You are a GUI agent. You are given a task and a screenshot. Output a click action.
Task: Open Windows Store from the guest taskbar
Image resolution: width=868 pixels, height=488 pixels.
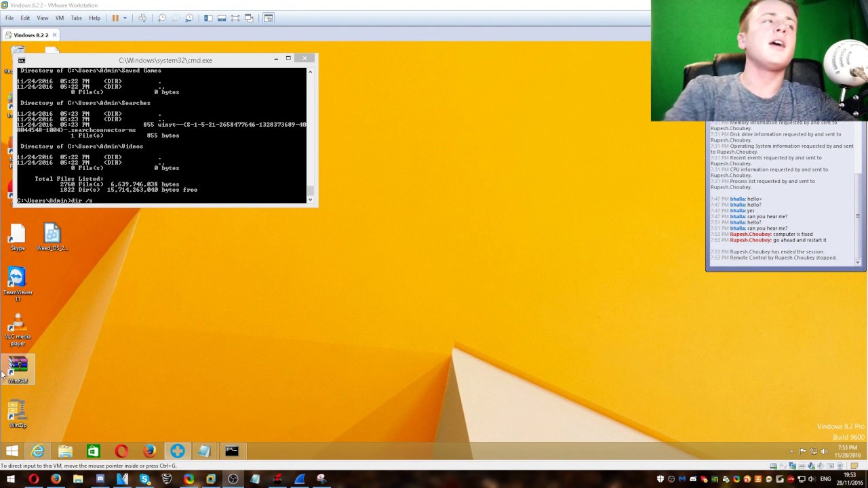[93, 451]
